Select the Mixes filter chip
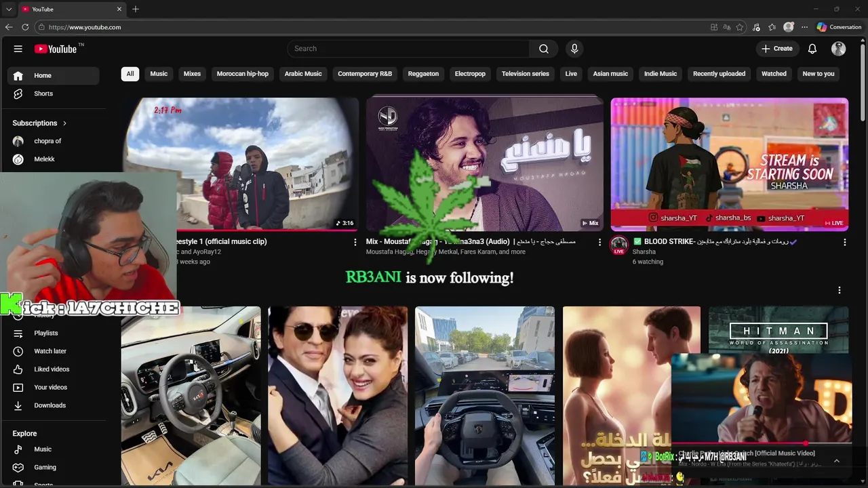Screen dimensions: 868x488 point(192,74)
